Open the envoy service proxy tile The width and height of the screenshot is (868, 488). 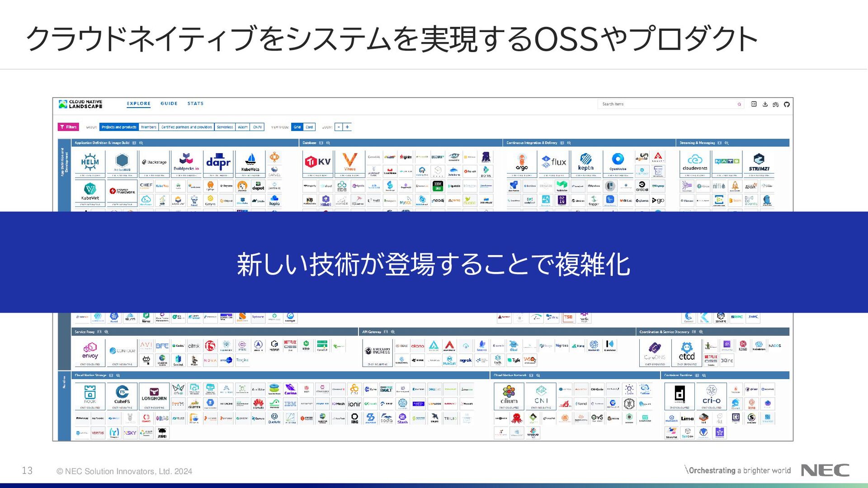tap(90, 352)
